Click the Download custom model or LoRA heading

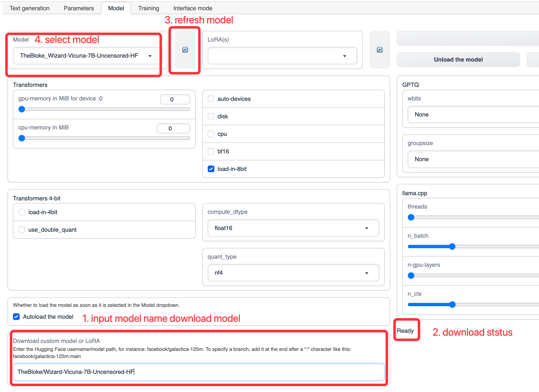pos(56,341)
